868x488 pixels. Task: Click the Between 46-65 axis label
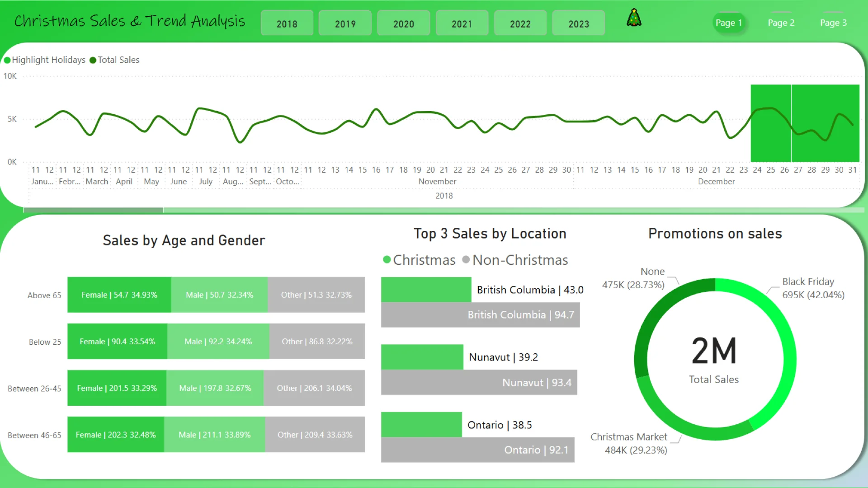[x=34, y=435]
